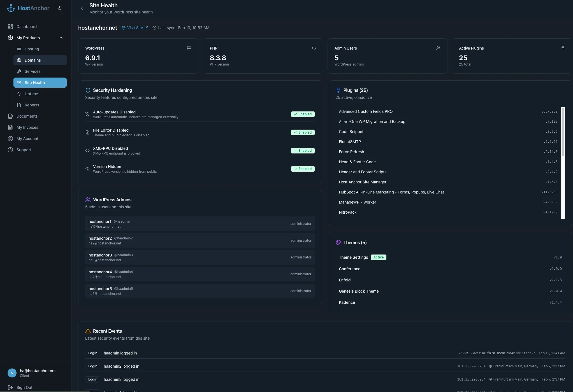The image size is (573, 392).
Task: Click the haadmin2 logged in event
Action: pos(325,366)
